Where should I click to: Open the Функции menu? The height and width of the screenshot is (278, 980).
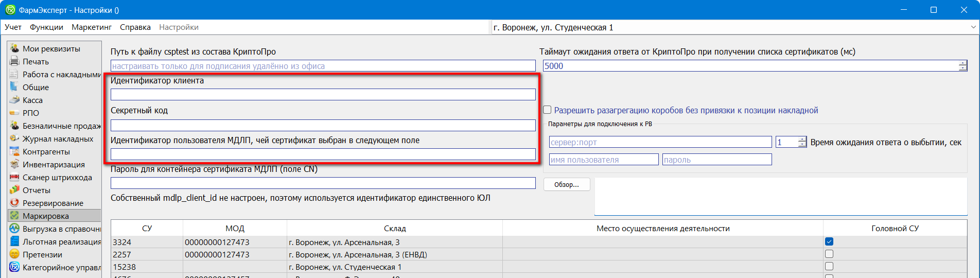point(46,27)
